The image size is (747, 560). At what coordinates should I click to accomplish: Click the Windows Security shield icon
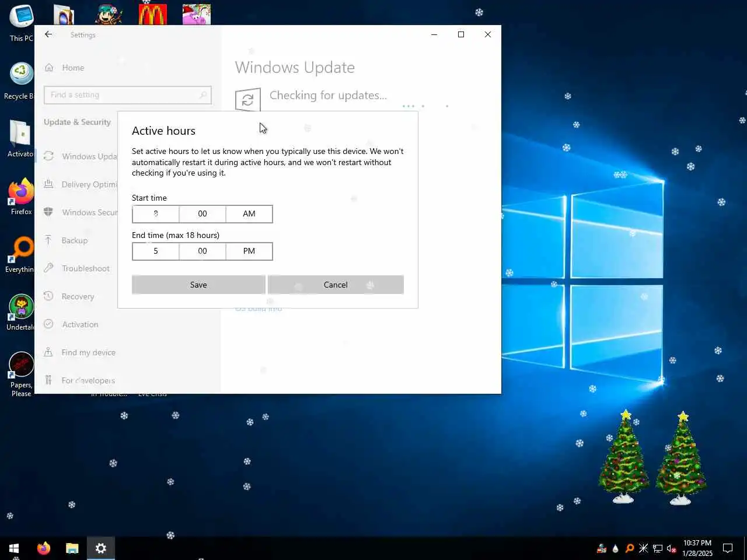(x=48, y=212)
